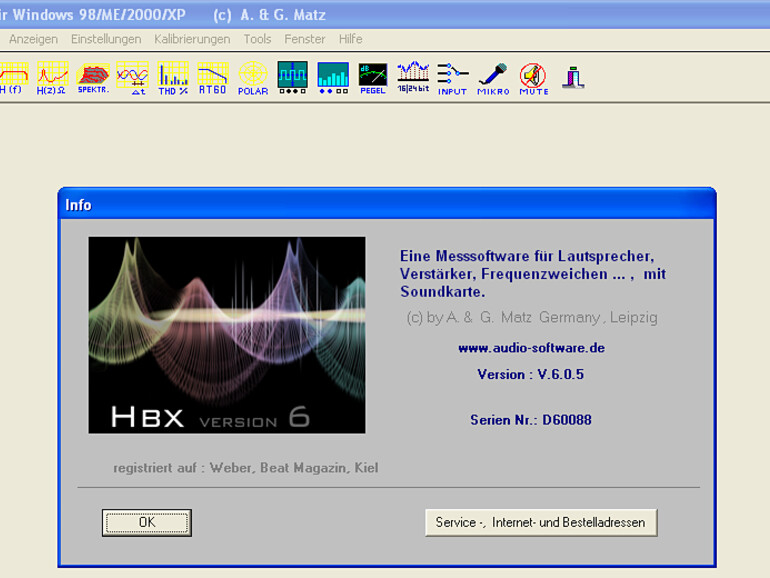Image resolution: width=770 pixels, height=578 pixels.
Task: Click the Version : V.6.0.5 text
Action: click(x=530, y=375)
